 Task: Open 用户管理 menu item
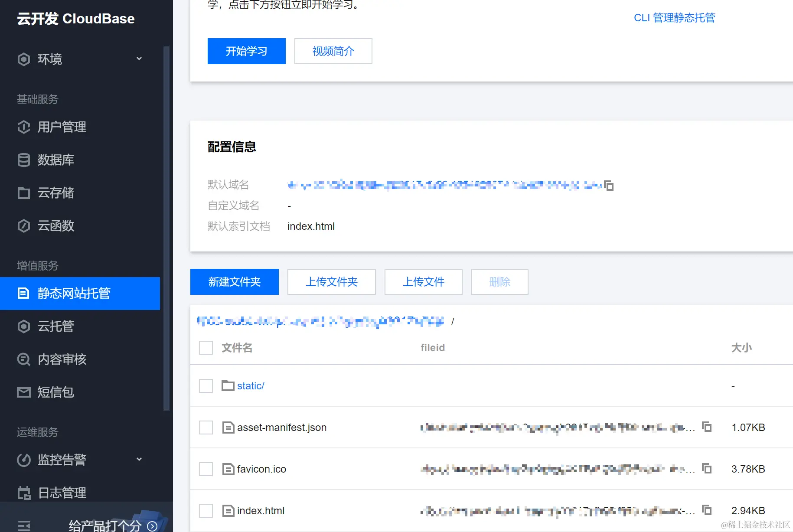(80, 127)
